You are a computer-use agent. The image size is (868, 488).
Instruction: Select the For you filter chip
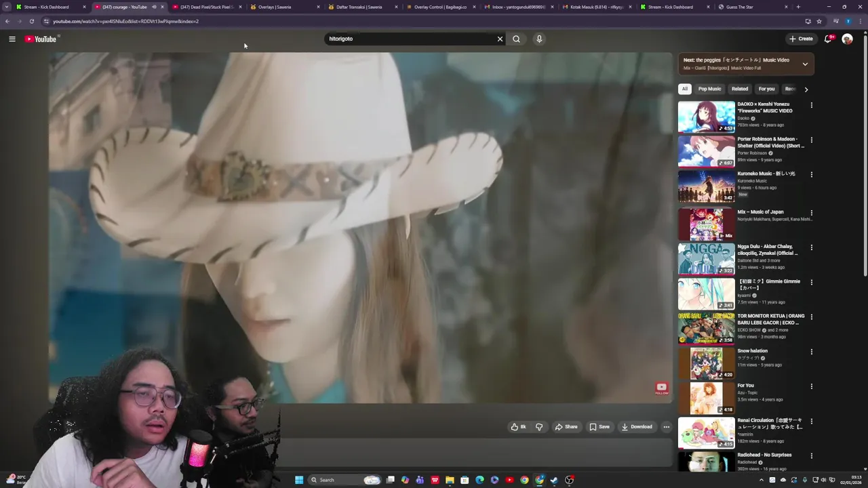(766, 89)
